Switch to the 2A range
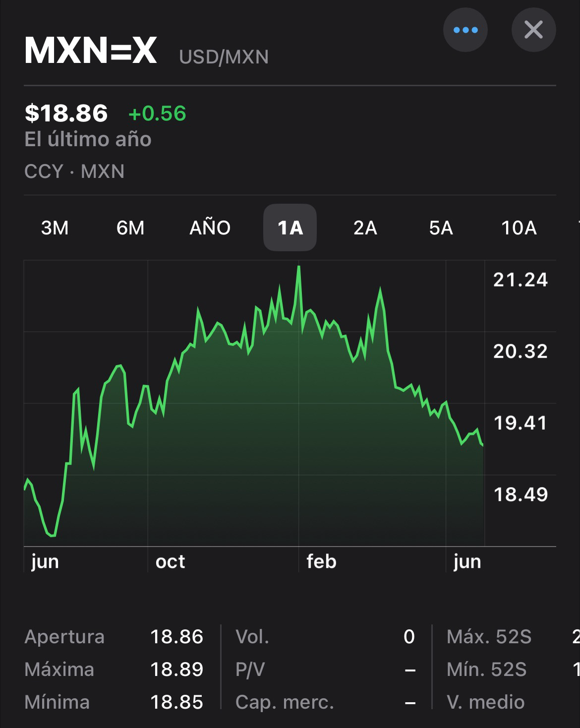 click(365, 228)
